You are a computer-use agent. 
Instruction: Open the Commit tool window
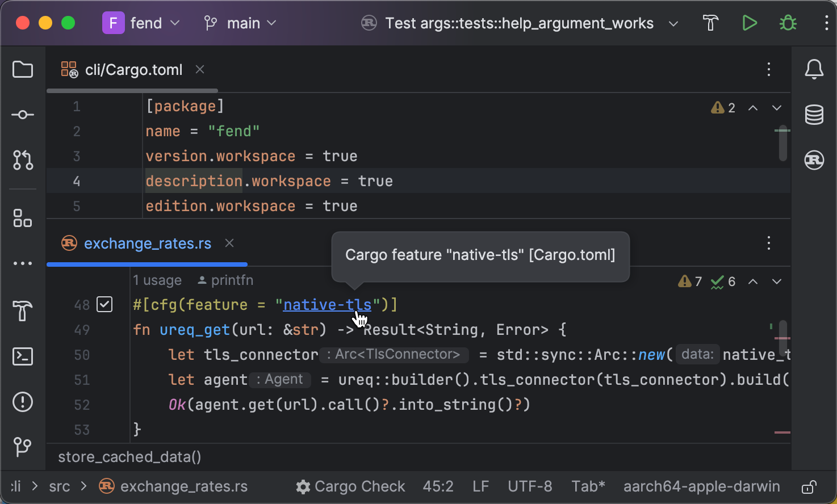tap(22, 114)
